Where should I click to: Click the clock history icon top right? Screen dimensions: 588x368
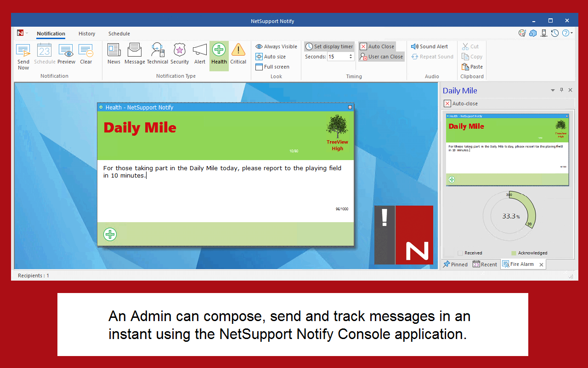tap(555, 33)
